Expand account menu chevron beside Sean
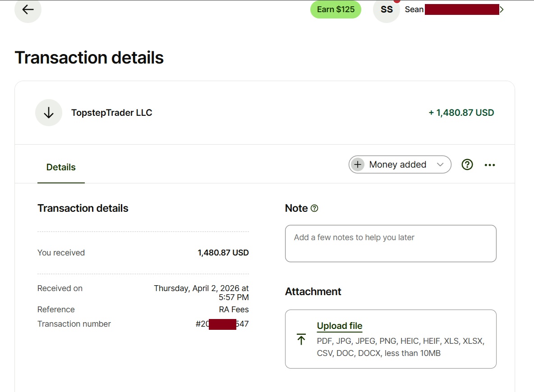Screen dimensions: 534x392 tap(502, 9)
